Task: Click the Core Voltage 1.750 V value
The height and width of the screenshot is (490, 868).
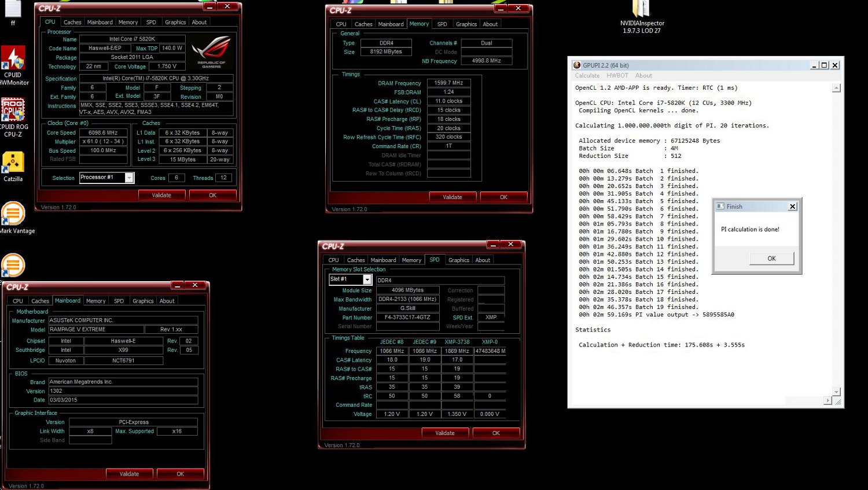Action: click(x=167, y=66)
